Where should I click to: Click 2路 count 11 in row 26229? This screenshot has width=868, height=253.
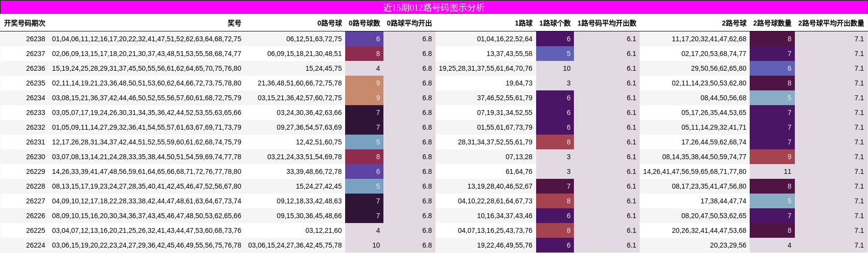tap(772, 171)
